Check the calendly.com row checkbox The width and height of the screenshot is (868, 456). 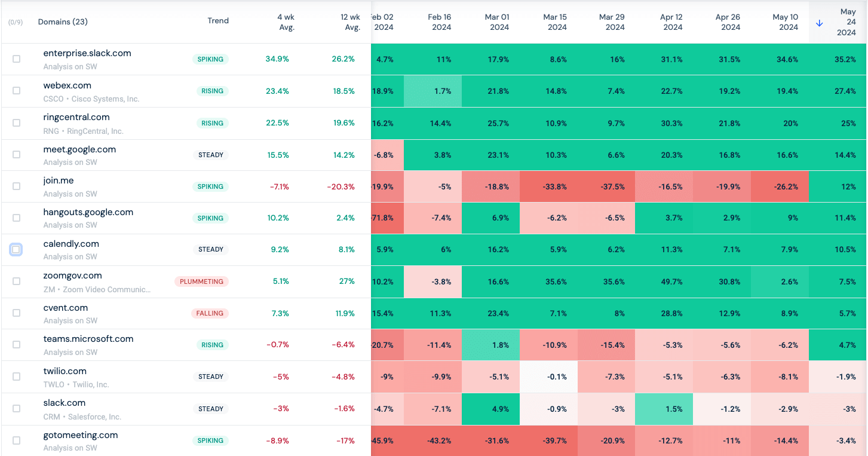click(17, 249)
